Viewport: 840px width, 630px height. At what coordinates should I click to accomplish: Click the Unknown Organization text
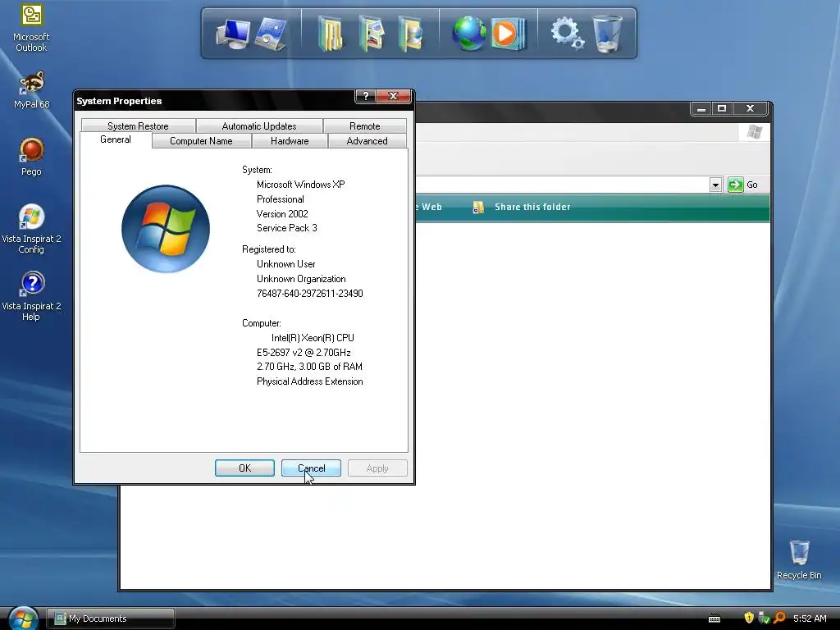coord(301,279)
